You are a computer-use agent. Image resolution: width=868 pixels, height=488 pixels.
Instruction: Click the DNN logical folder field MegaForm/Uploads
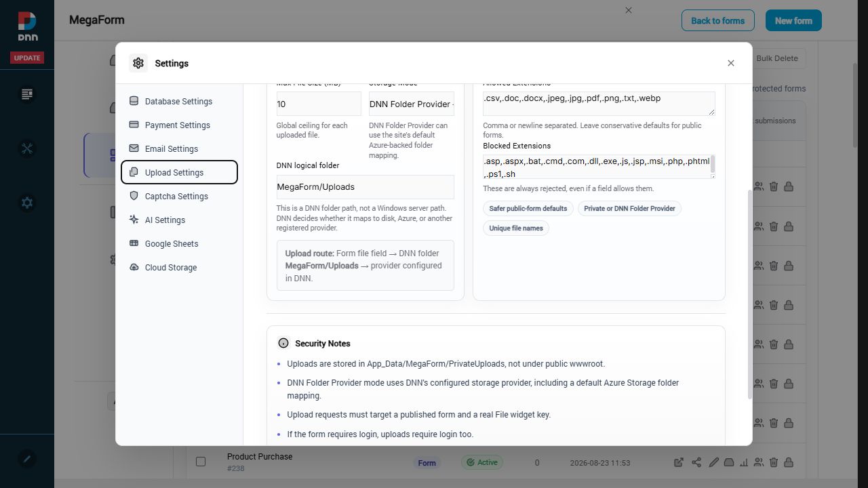click(366, 187)
